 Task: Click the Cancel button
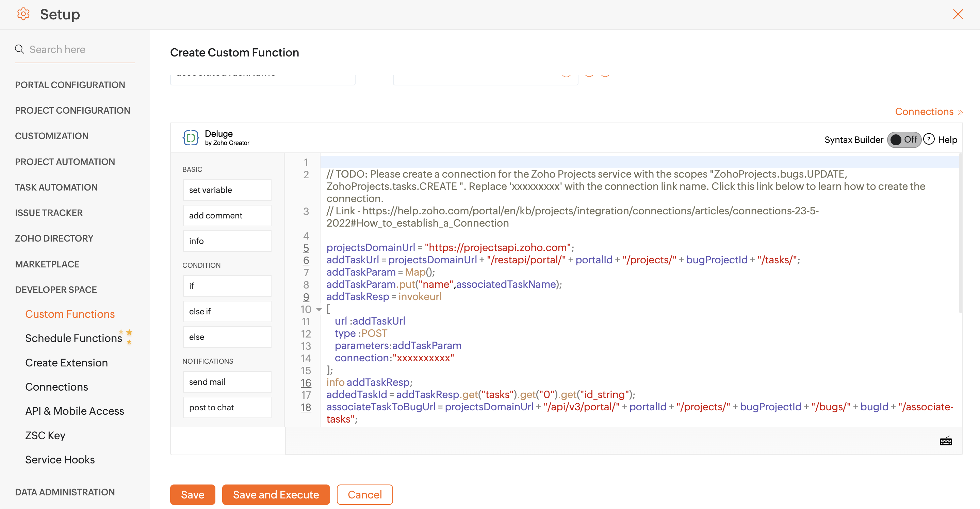click(364, 494)
